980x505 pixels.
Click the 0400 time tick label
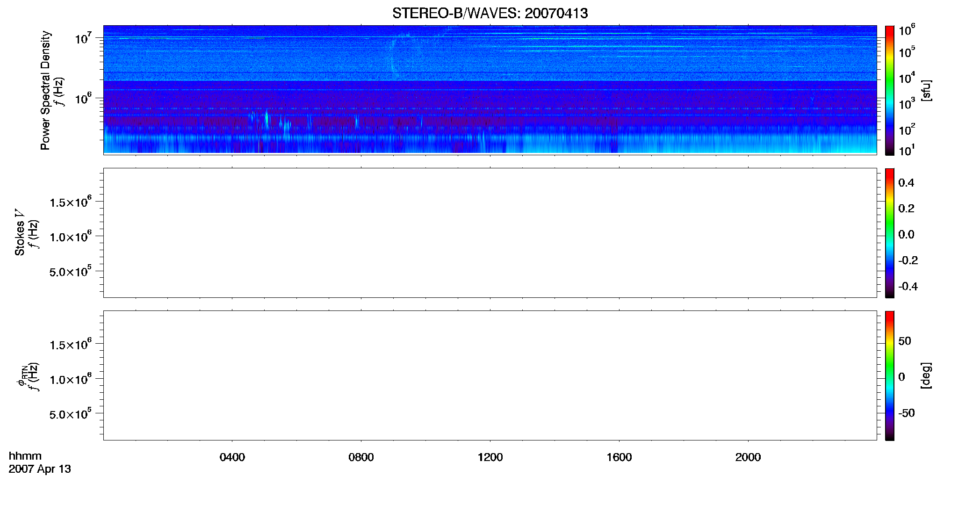[232, 457]
